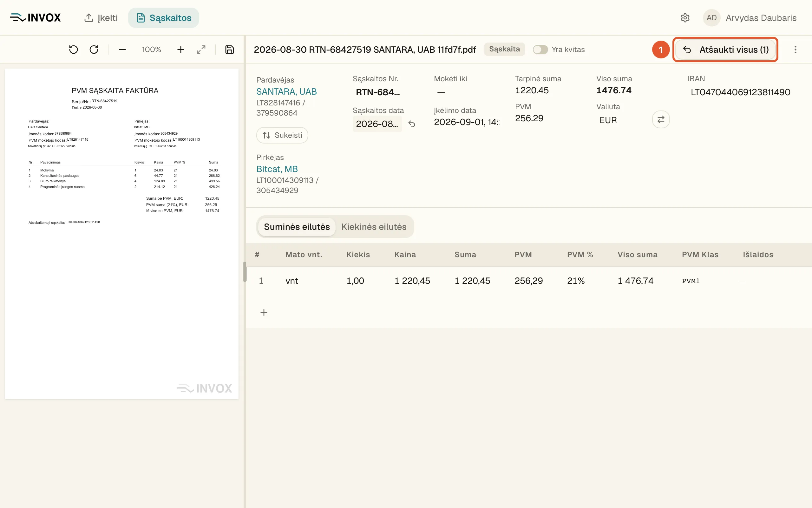Expand the preview to fullscreen

[x=201, y=50]
